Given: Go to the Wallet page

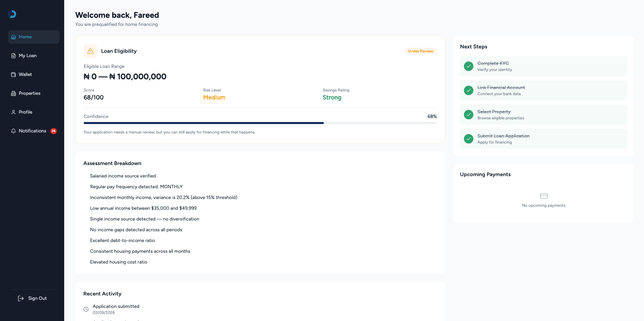Looking at the screenshot, I should [x=34, y=75].
